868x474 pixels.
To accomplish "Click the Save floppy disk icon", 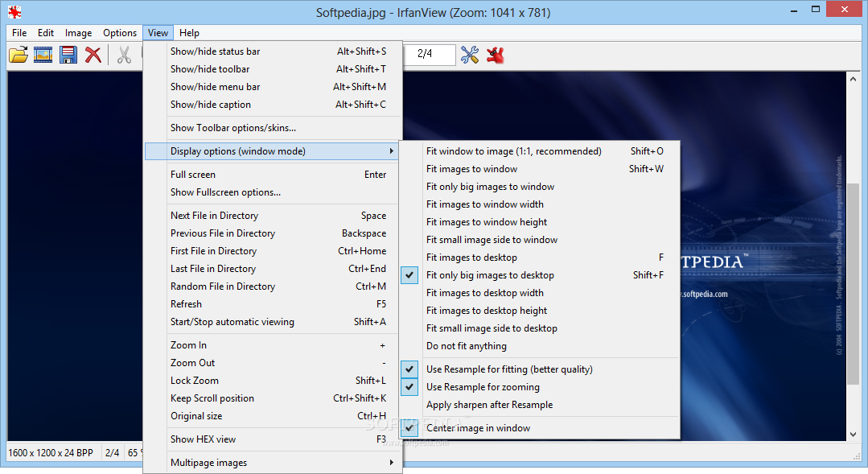I will (x=68, y=55).
